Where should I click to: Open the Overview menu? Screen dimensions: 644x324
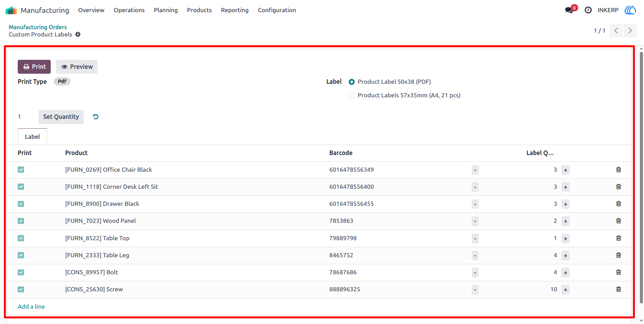coord(91,10)
